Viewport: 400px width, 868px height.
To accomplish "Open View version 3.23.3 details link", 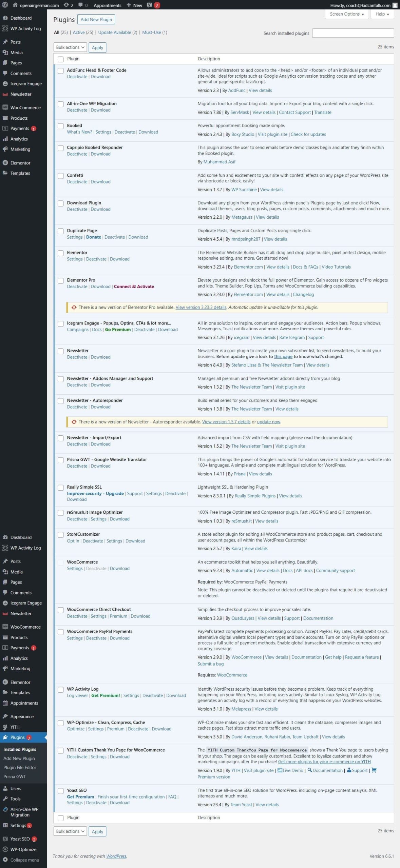I will coord(201,307).
